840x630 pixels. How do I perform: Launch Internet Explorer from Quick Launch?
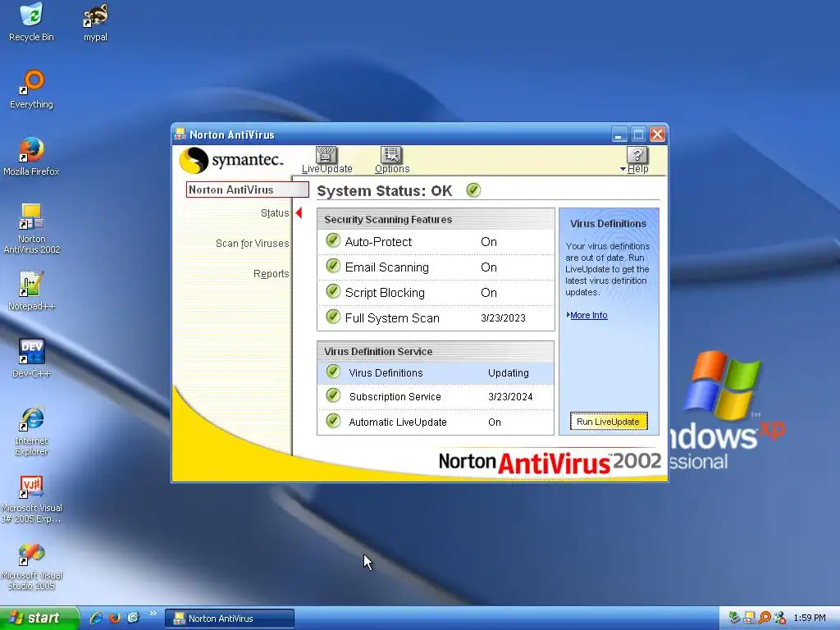pyautogui.click(x=97, y=618)
